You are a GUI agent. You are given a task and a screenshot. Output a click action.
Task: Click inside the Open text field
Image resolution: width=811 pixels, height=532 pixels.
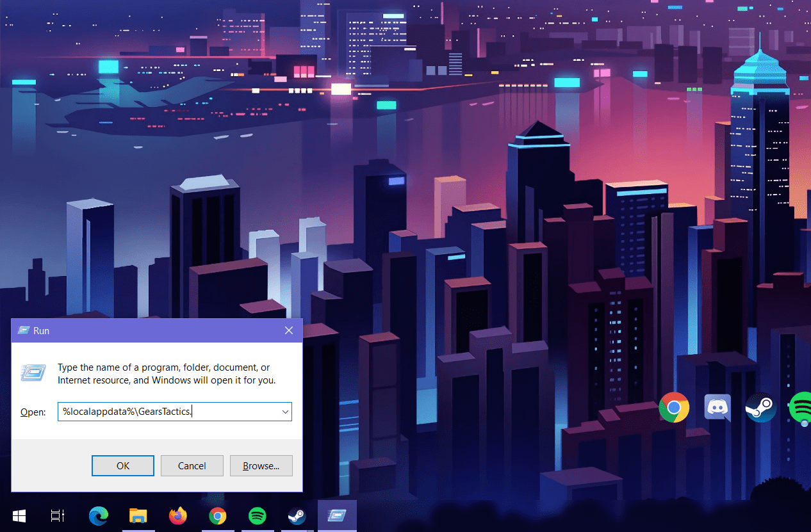click(x=170, y=412)
